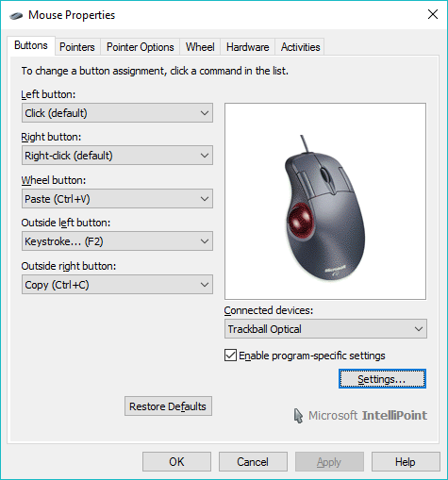Toggle Enable program-specific settings checkbox

[x=231, y=356]
